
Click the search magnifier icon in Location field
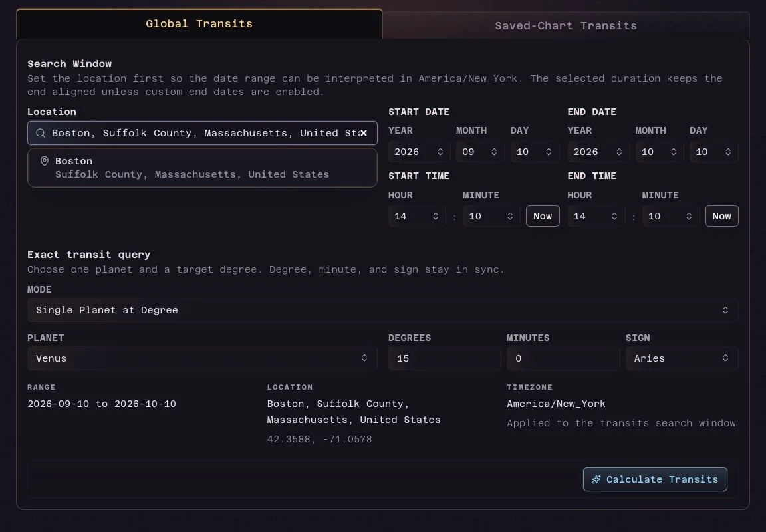tap(41, 134)
